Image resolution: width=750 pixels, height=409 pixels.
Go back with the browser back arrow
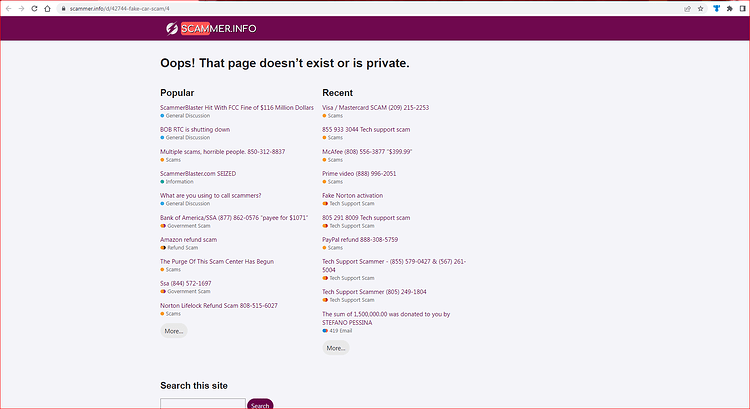[x=9, y=9]
